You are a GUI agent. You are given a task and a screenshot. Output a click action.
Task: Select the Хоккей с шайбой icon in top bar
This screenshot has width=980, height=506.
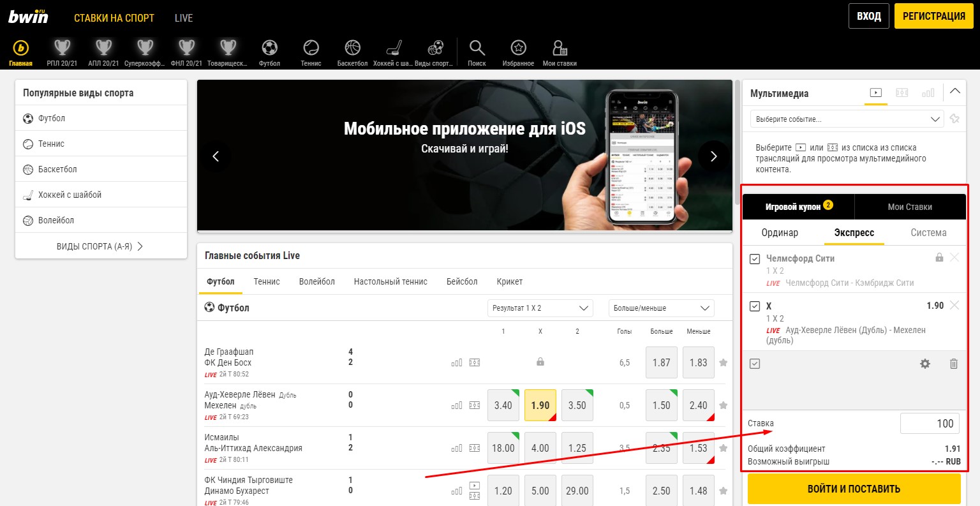pos(394,48)
